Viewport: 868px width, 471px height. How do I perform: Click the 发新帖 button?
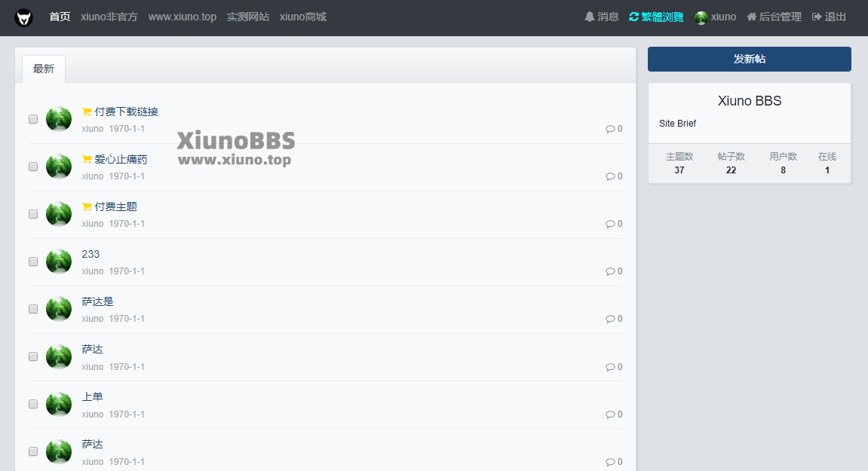(750, 60)
